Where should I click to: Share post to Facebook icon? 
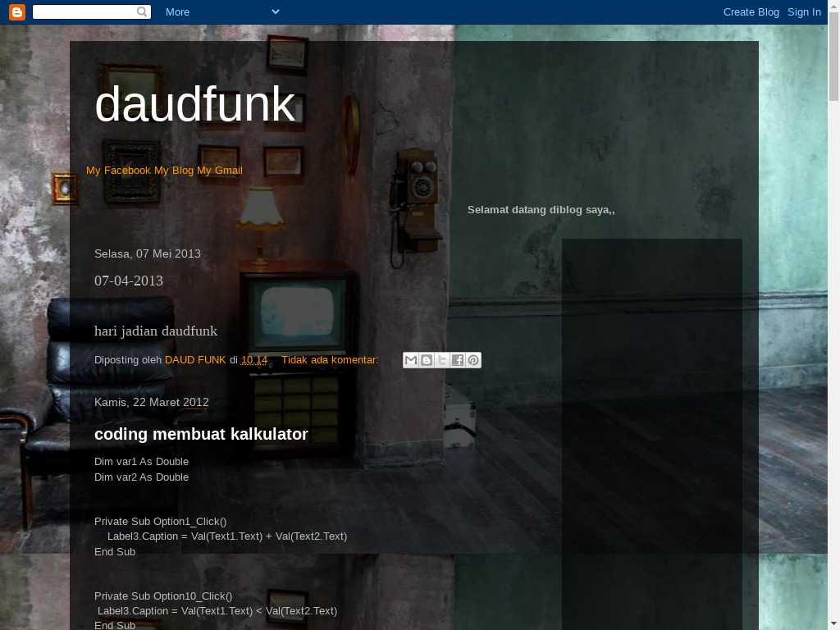tap(458, 360)
